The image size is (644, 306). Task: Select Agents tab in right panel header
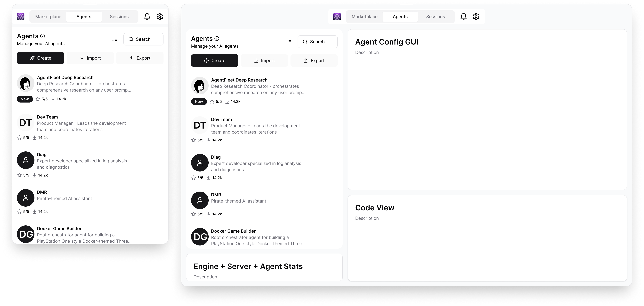click(400, 16)
